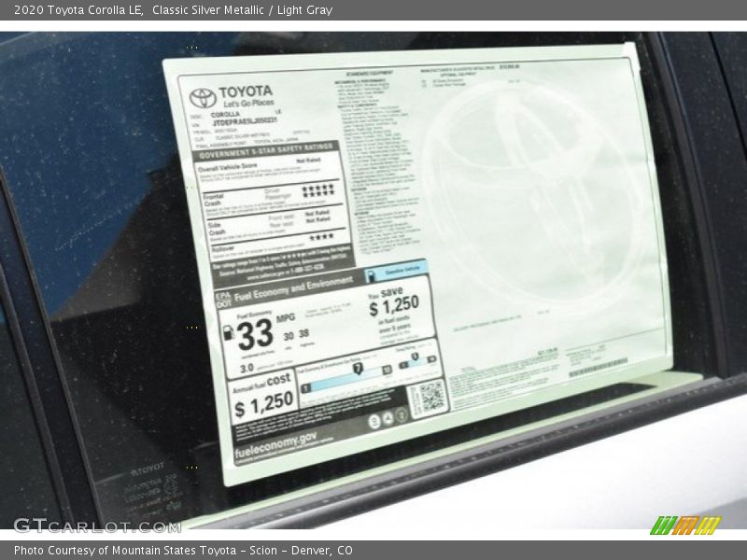Click the VIN "JTDEPRAE5LJ050231"
This screenshot has height=560, width=747.
(x=244, y=122)
